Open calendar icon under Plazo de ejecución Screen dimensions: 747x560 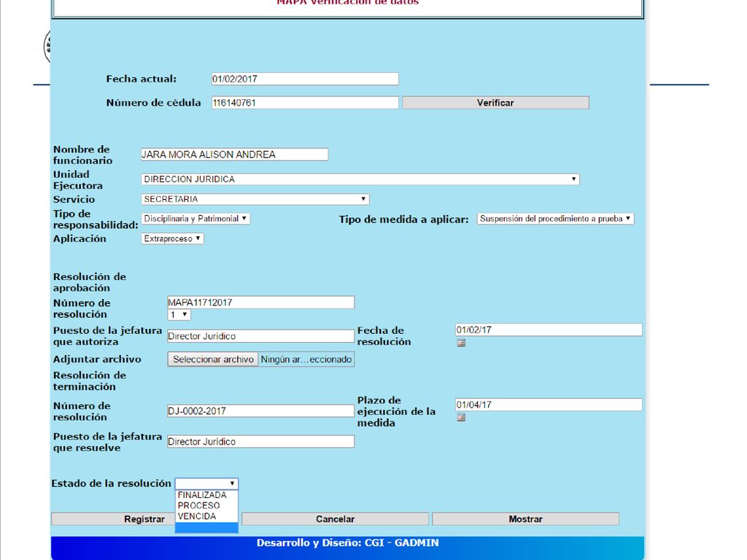pos(461,418)
